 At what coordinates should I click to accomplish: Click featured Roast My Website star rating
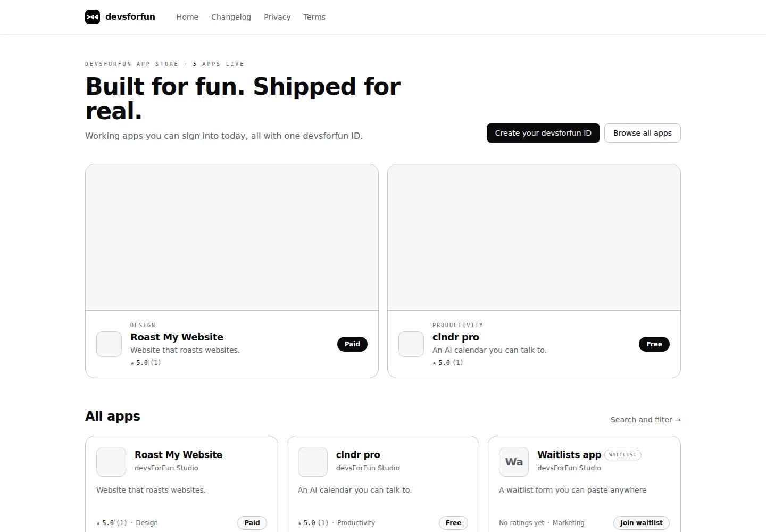[x=146, y=363]
